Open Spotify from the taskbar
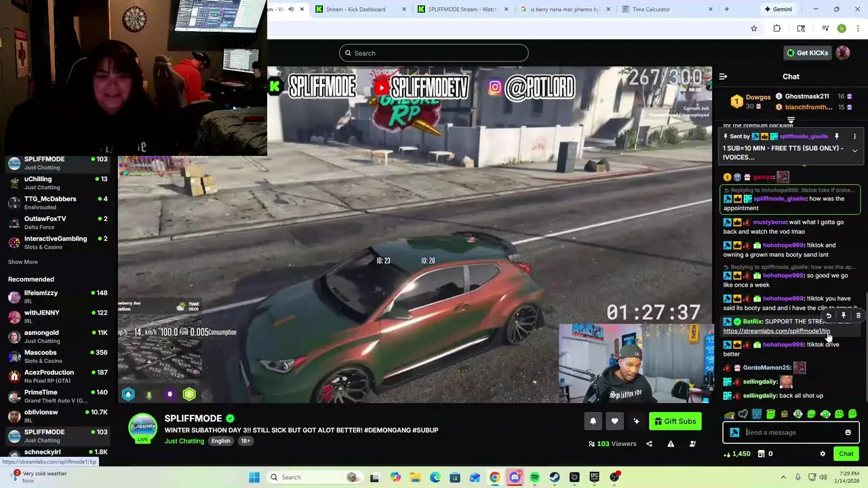868x488 pixels. click(534, 477)
